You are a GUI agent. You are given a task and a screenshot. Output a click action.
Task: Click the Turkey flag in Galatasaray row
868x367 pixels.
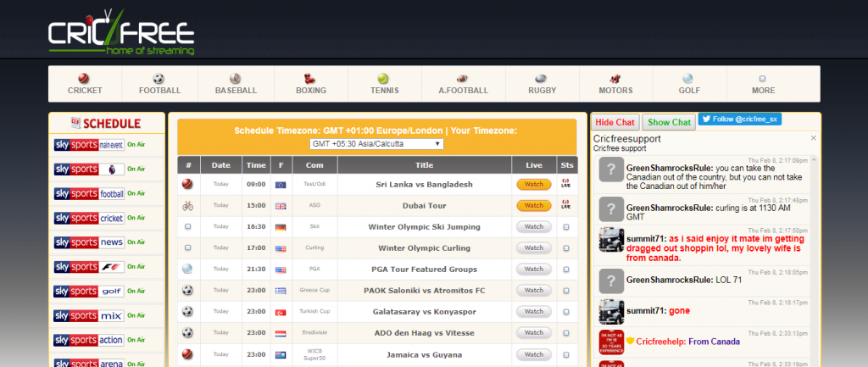click(x=281, y=312)
